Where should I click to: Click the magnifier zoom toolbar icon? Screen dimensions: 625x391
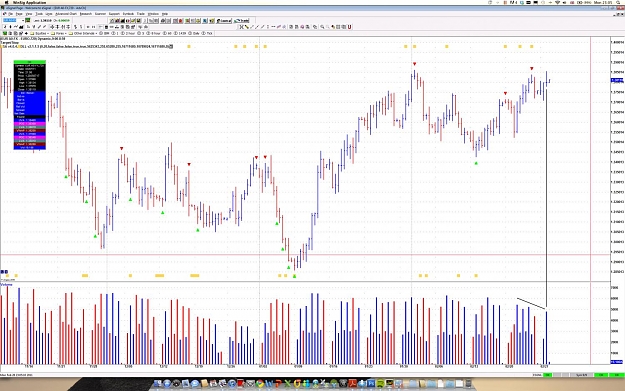tap(322, 27)
